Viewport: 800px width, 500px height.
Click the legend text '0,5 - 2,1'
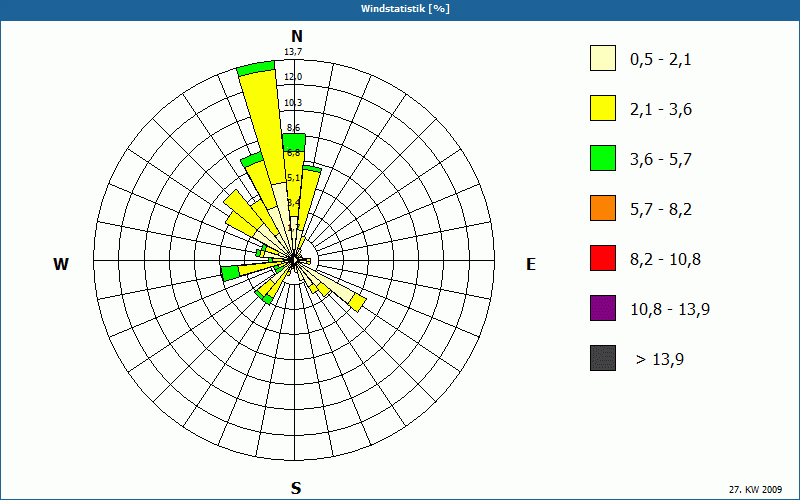click(661, 60)
